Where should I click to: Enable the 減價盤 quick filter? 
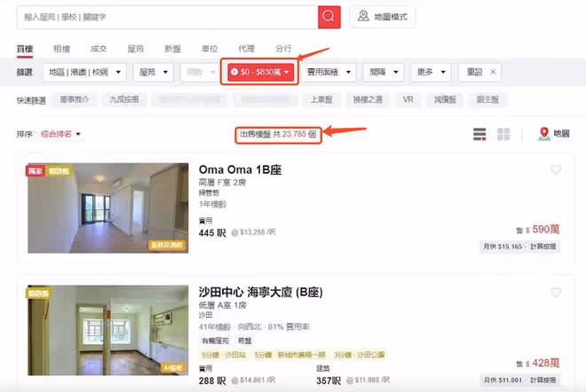[x=445, y=99]
